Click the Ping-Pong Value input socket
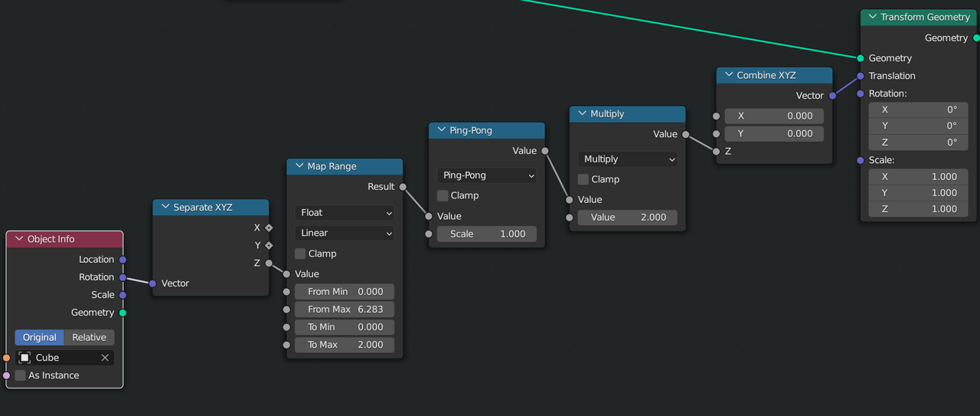 click(x=429, y=216)
